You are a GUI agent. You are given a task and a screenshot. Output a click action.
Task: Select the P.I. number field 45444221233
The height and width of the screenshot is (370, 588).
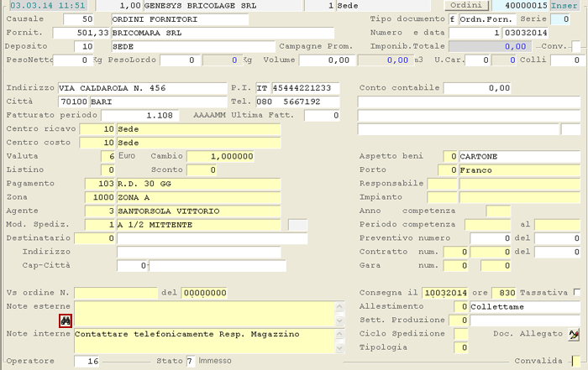click(306, 88)
